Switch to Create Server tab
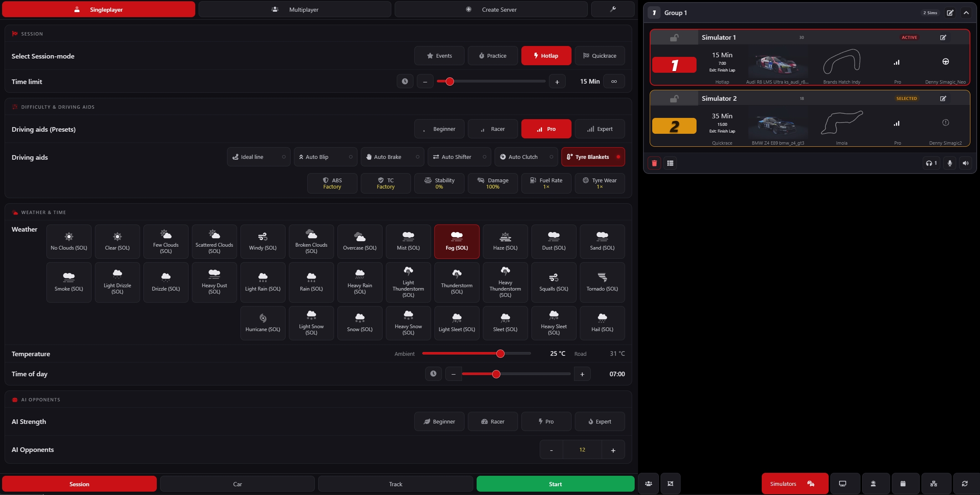Viewport: 980px width, 495px height. [x=491, y=9]
